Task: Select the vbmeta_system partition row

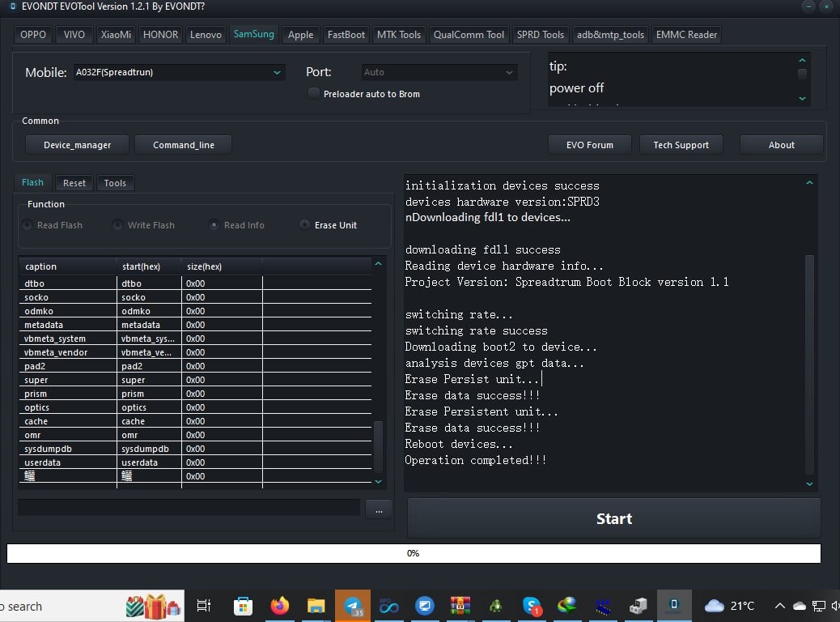Action: tap(196, 339)
